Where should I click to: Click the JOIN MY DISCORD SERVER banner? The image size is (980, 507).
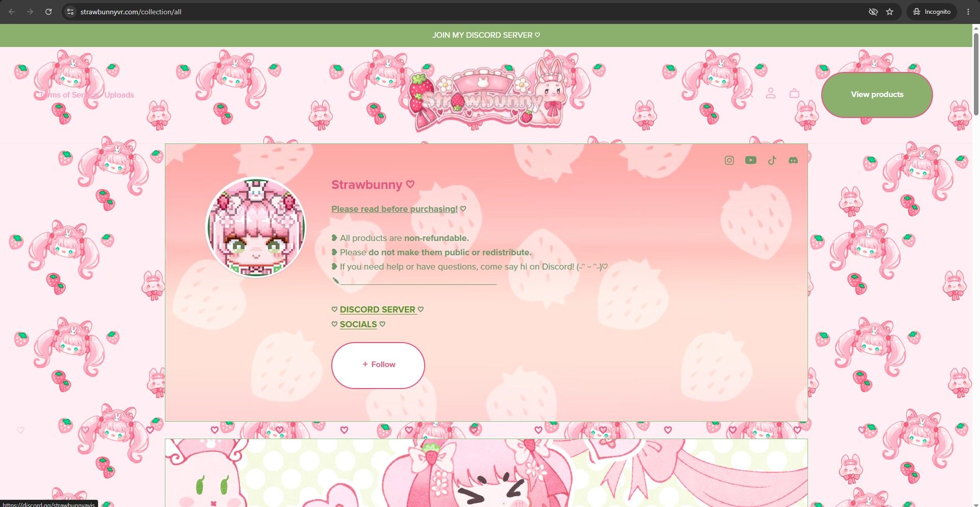point(486,35)
